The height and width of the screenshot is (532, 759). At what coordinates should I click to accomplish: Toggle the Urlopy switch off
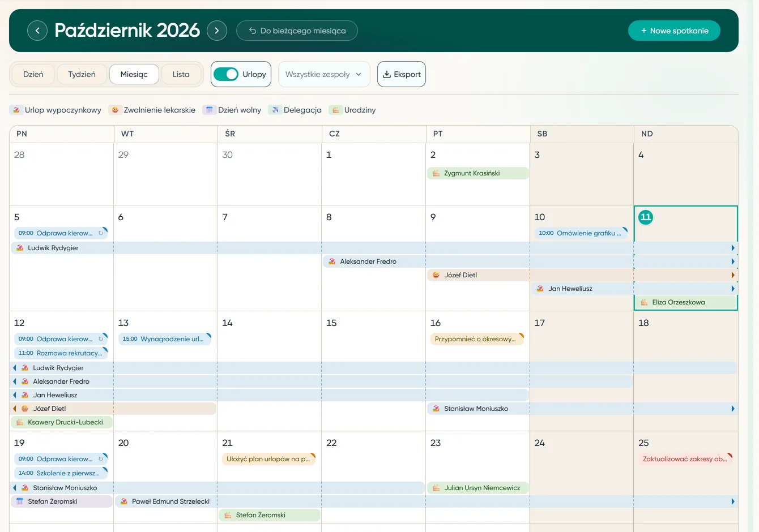226,74
